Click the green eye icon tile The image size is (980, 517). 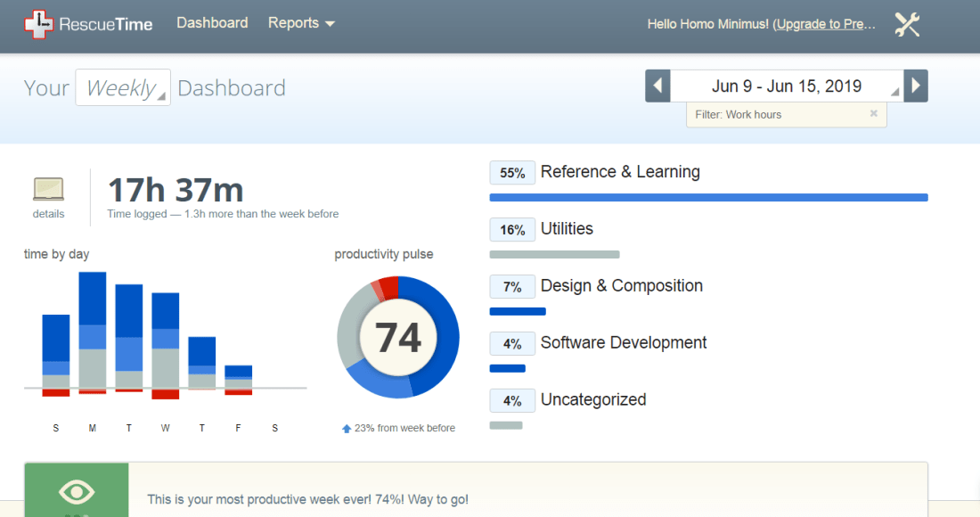click(x=76, y=490)
